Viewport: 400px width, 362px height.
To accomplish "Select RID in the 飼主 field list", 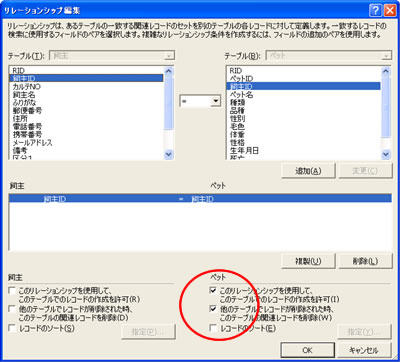I will tap(87, 71).
